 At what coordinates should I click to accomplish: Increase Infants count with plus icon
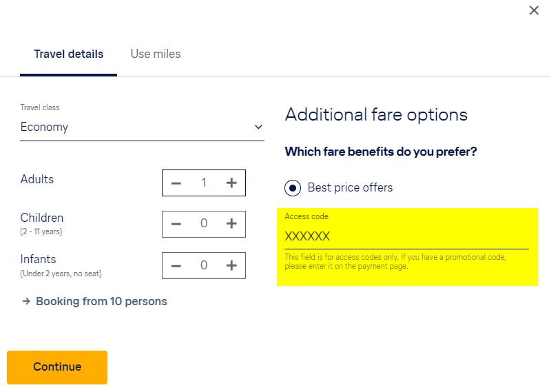pos(231,265)
